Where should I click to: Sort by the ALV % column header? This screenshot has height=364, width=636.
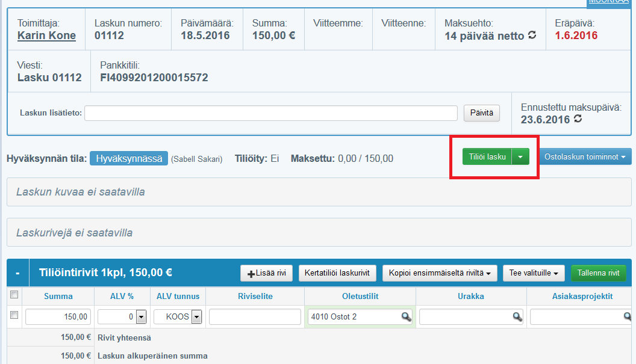(x=122, y=296)
